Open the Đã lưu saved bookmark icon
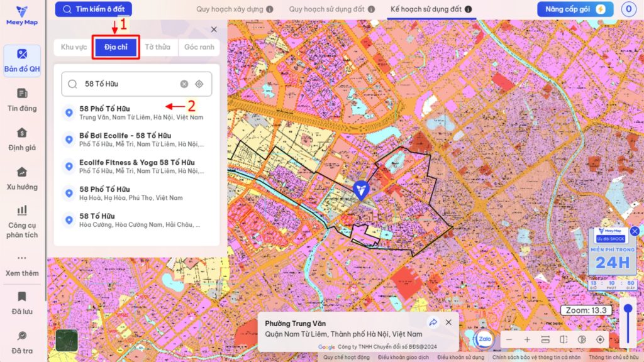This screenshot has width=644, height=362. (x=22, y=302)
